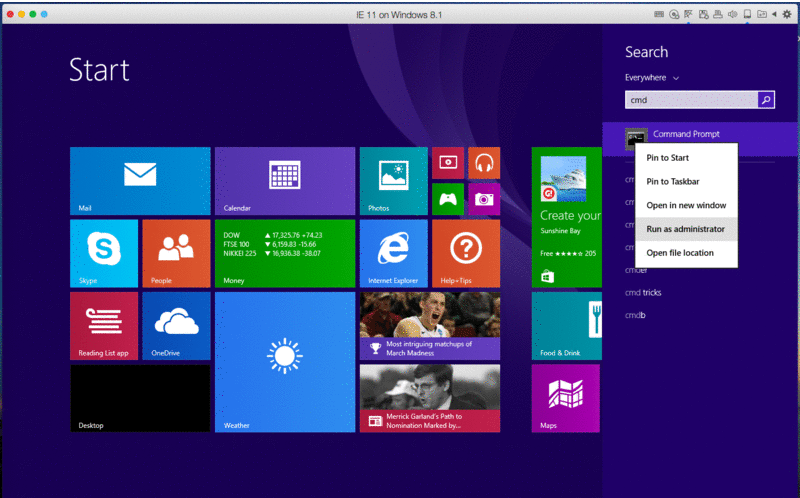Open the Weather tile

point(285,362)
